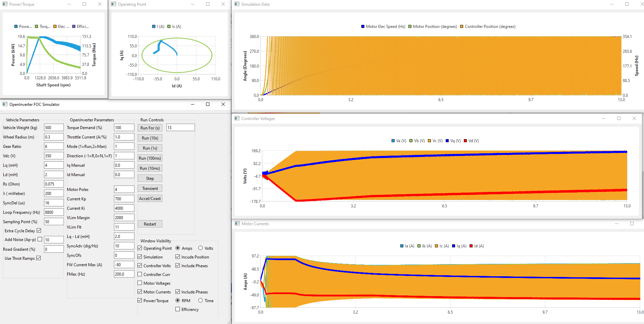The width and height of the screenshot is (644, 324).
Task: Focus the Current Kp input field
Action: click(x=124, y=199)
